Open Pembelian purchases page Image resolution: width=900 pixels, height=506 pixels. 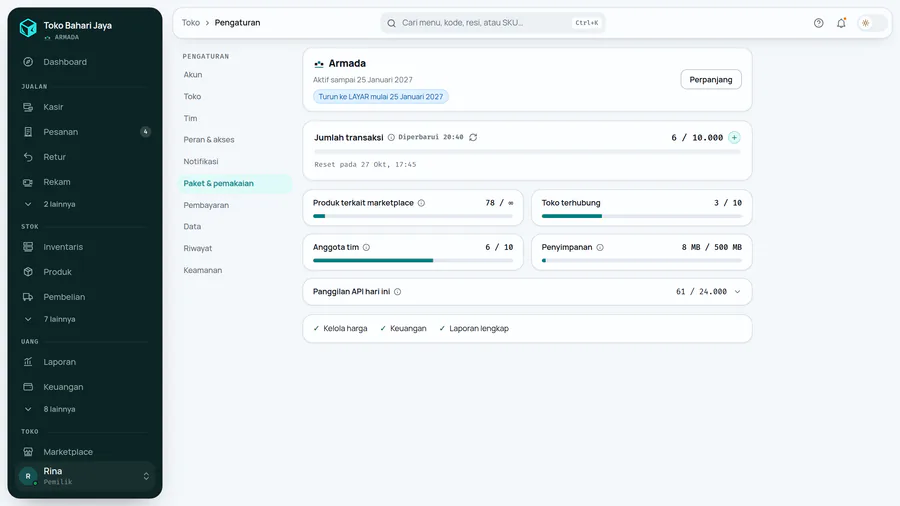pyautogui.click(x=85, y=297)
